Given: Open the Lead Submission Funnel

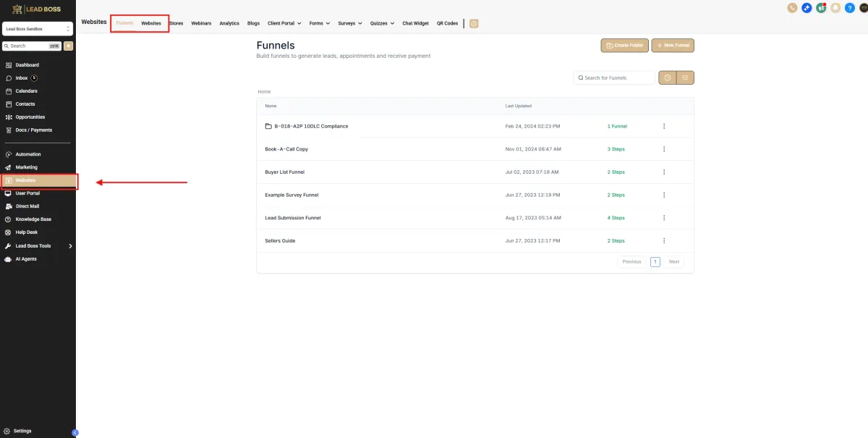Looking at the screenshot, I should [x=293, y=218].
